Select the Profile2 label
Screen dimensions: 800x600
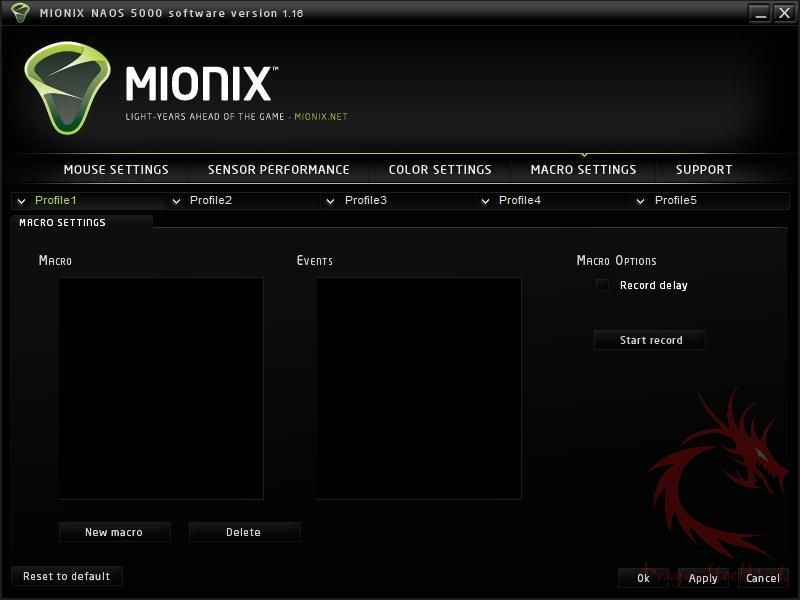pos(211,200)
